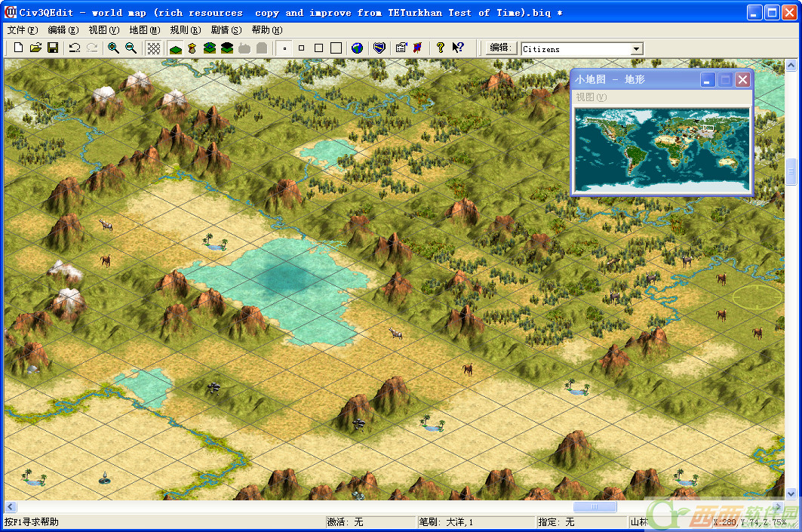Toggle the map grid display button

click(153, 48)
